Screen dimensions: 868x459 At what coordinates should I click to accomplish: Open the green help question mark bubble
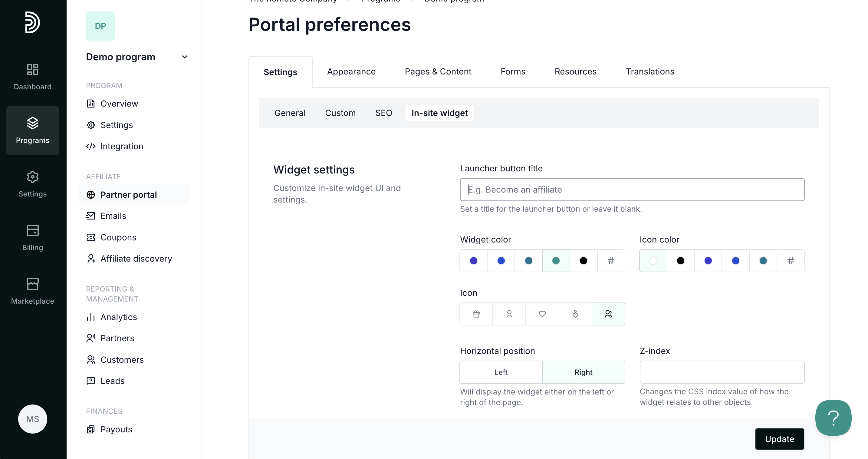point(833,418)
